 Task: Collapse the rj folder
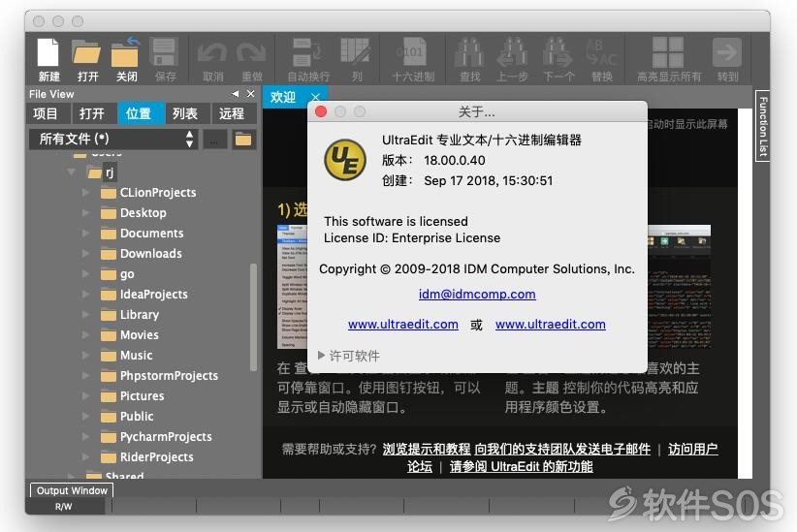71,172
